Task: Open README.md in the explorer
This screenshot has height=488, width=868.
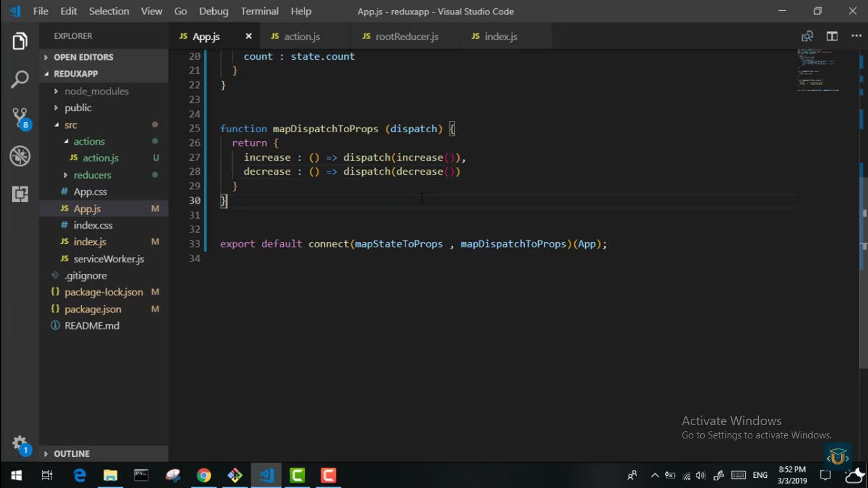Action: tap(92, 326)
